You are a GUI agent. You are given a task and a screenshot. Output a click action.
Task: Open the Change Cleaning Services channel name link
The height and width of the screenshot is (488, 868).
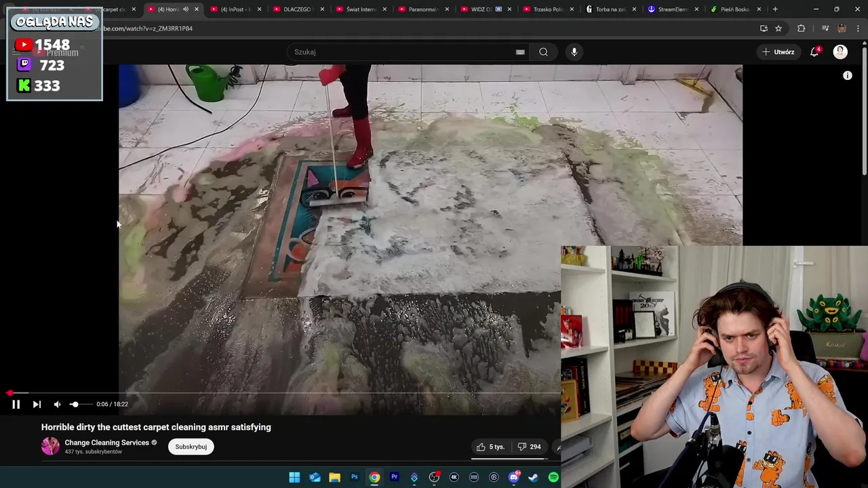(106, 443)
